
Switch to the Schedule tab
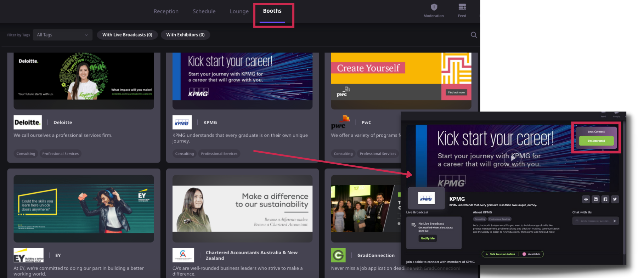click(x=204, y=11)
